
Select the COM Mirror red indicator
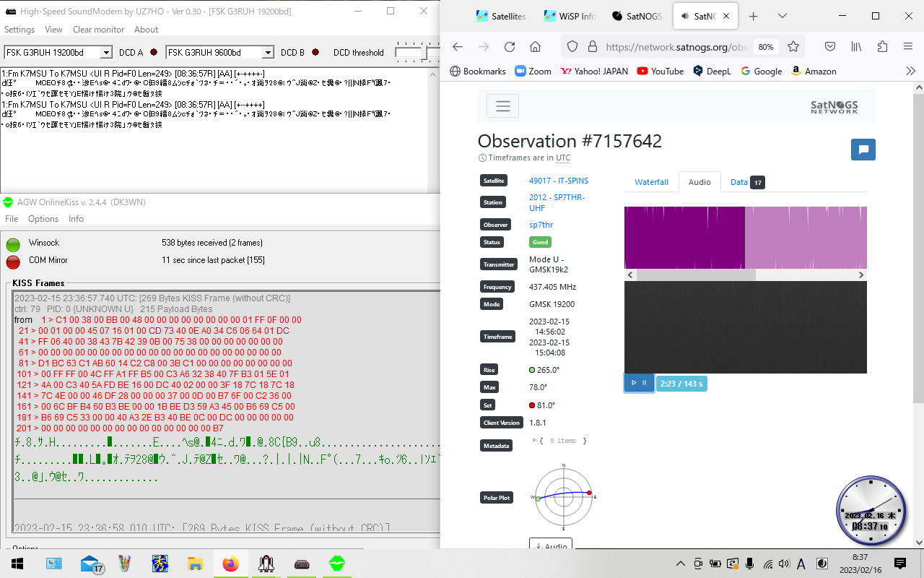[x=13, y=262]
